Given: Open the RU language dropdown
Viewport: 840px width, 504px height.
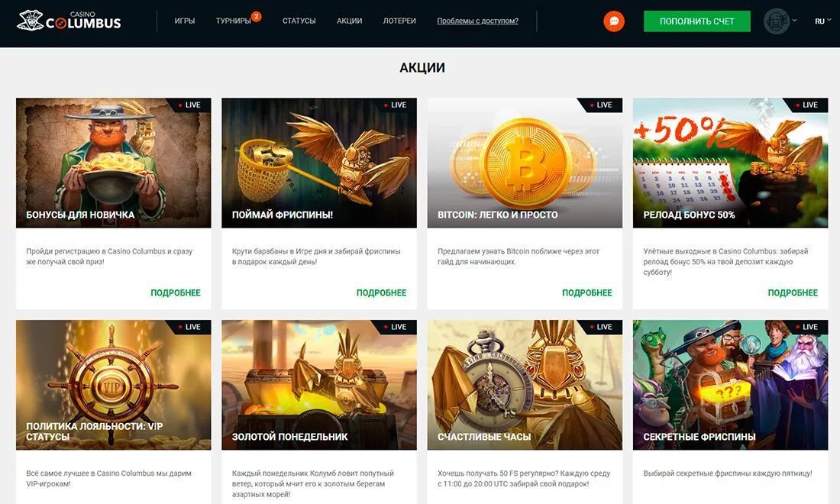Looking at the screenshot, I should [x=823, y=21].
